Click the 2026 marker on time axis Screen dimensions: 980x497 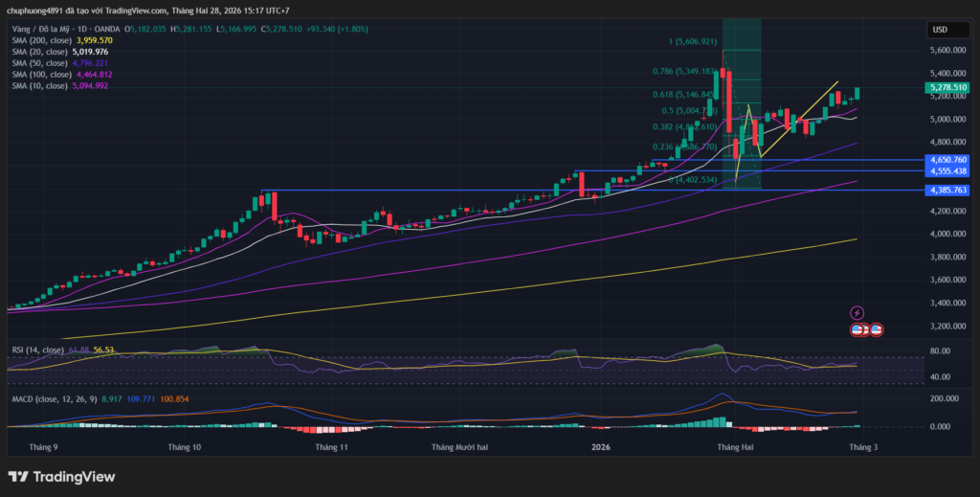[601, 447]
